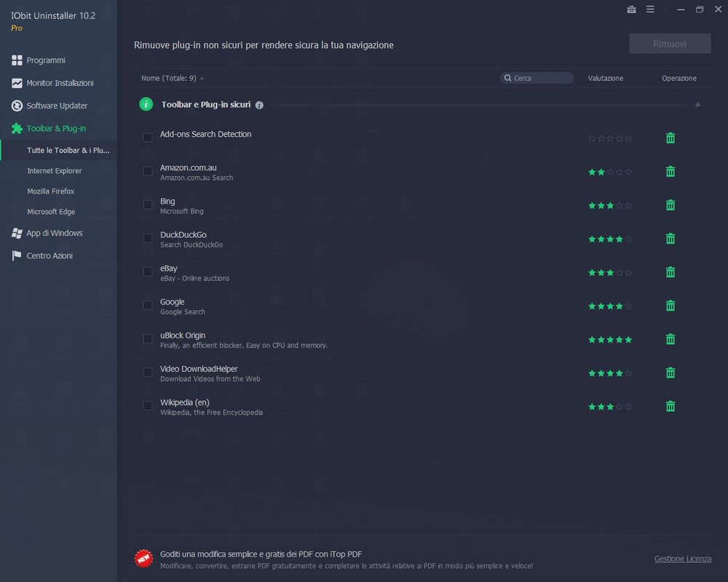Click the uBlock Origin star rating
This screenshot has height=582, width=728.
point(609,340)
